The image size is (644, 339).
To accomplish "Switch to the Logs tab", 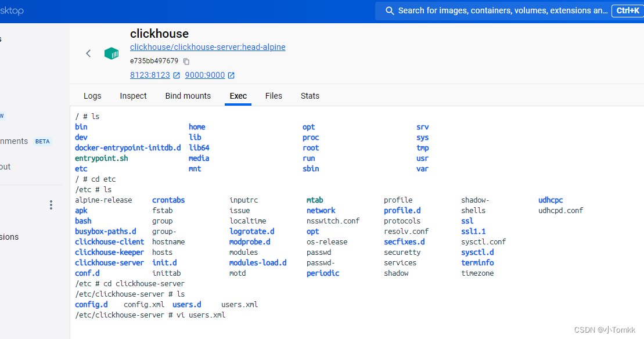I will click(92, 96).
